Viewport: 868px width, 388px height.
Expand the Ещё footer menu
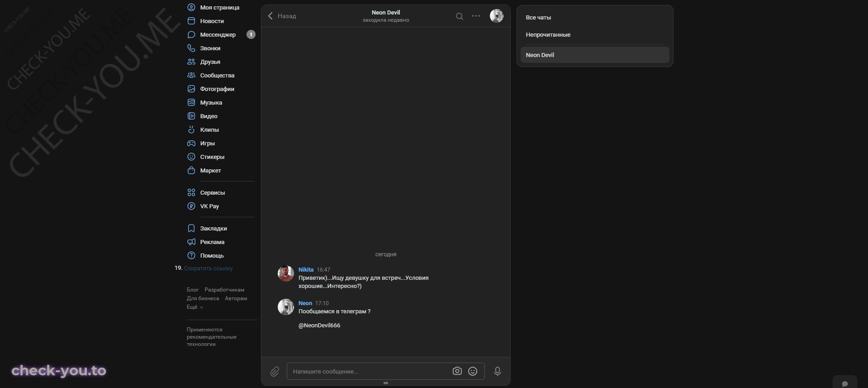[195, 307]
